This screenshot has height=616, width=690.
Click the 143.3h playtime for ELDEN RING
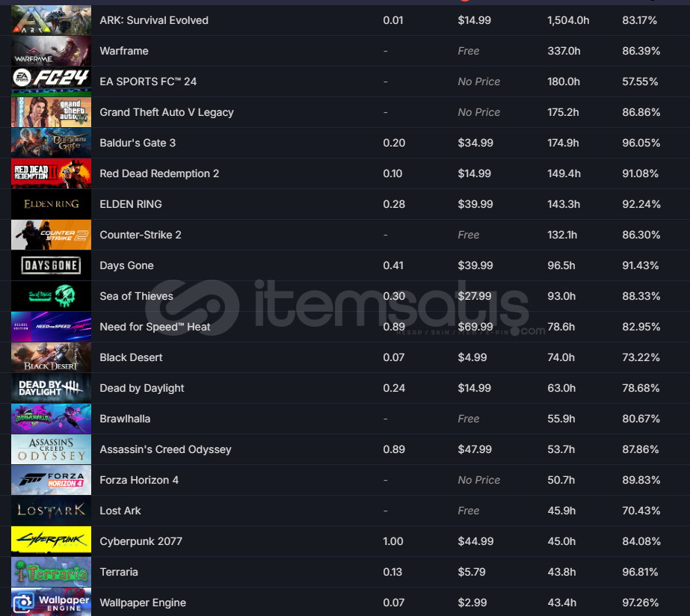[x=564, y=204]
